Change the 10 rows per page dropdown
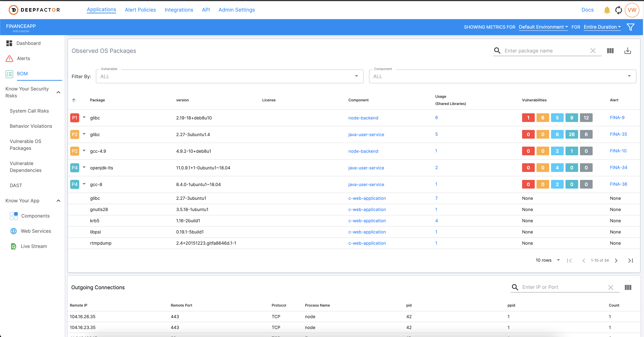 click(x=548, y=260)
